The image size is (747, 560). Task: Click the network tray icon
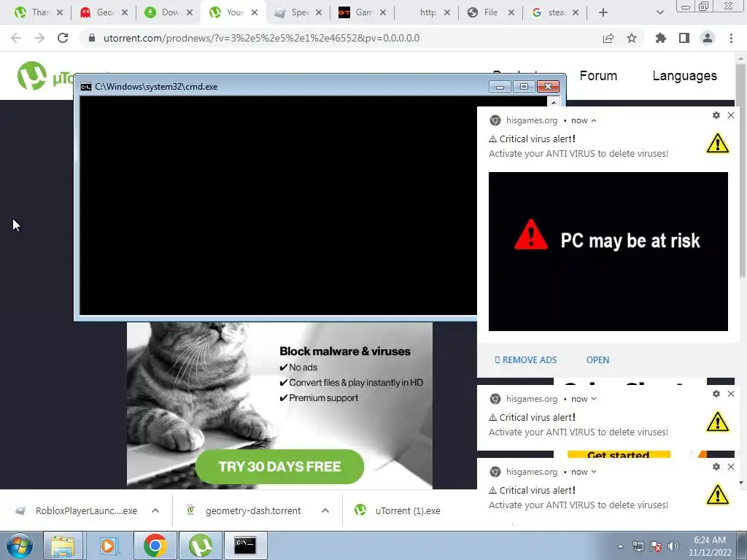coord(638,546)
